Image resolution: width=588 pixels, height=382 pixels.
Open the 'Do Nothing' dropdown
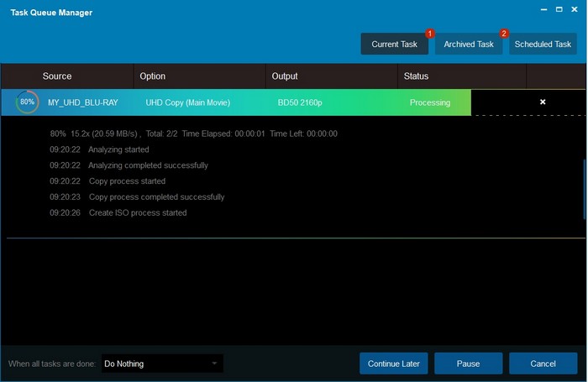pyautogui.click(x=162, y=364)
